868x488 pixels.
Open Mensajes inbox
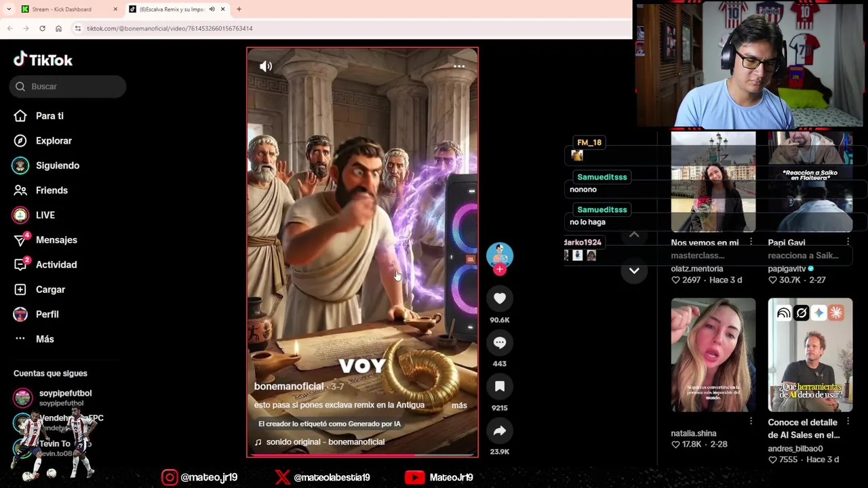coord(56,240)
